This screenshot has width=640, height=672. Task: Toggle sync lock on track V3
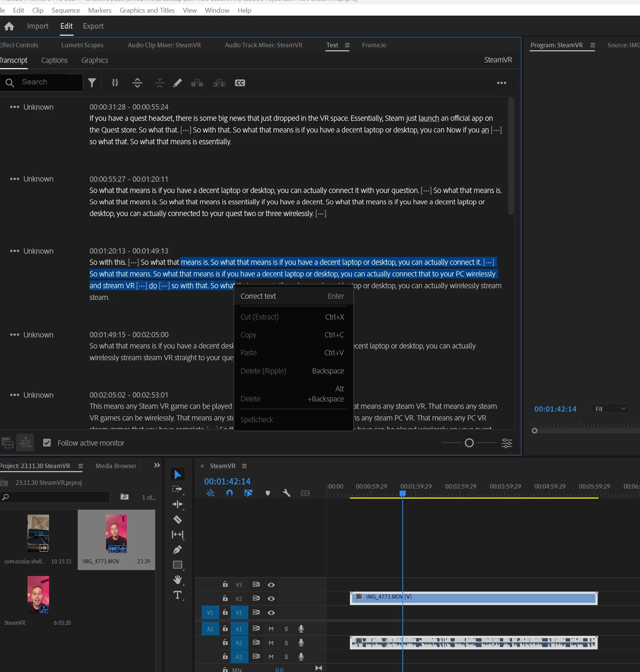256,585
